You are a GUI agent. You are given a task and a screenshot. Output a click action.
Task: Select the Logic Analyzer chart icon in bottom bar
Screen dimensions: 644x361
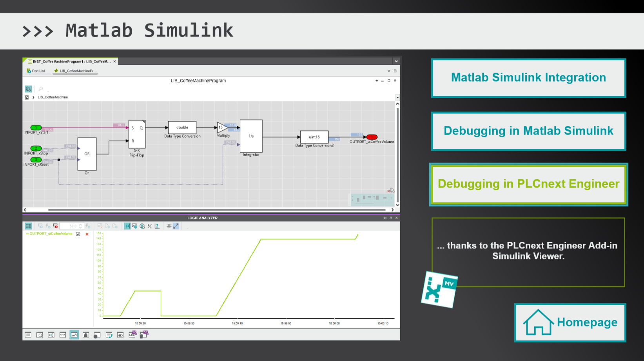click(x=74, y=335)
